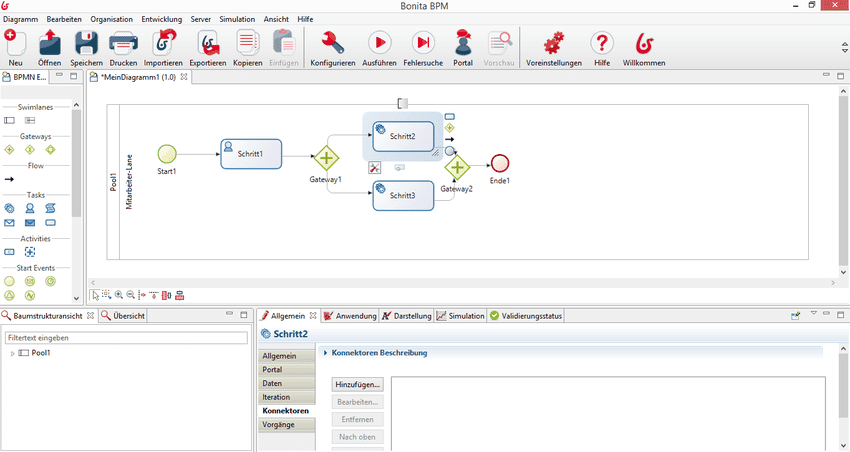The width and height of the screenshot is (850, 452).
Task: Open the Willkommen page
Action: [643, 43]
